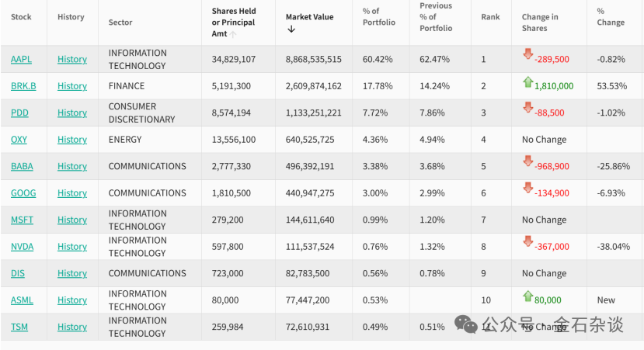This screenshot has width=644, height=350.
Task: Click the red down arrow in GOOG row
Action: (x=527, y=188)
